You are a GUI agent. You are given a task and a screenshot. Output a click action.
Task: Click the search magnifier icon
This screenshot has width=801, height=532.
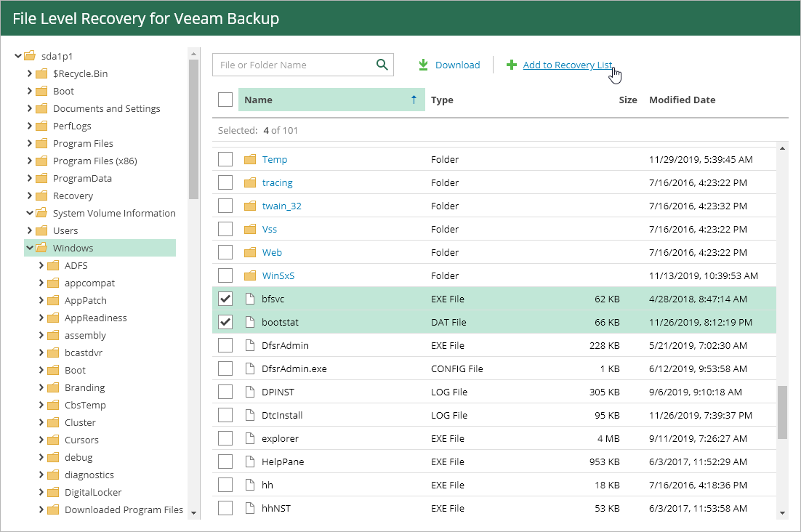click(382, 65)
